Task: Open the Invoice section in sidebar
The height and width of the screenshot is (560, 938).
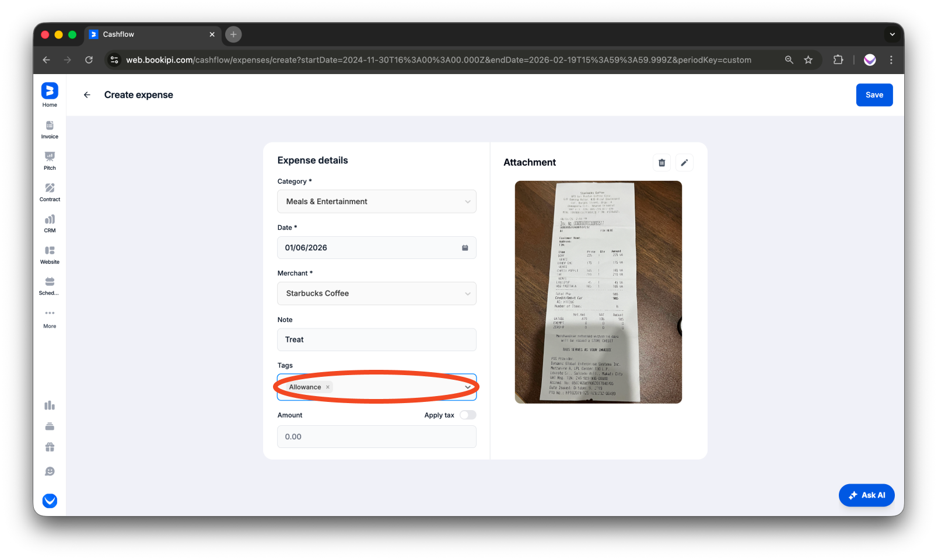Action: pyautogui.click(x=50, y=129)
